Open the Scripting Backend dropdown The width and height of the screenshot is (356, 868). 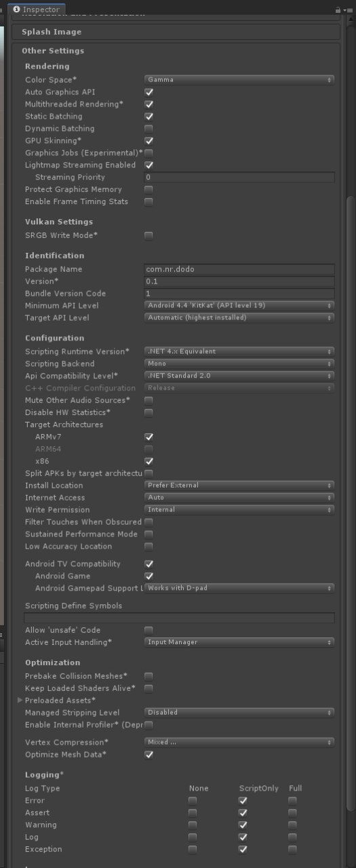pyautogui.click(x=239, y=364)
